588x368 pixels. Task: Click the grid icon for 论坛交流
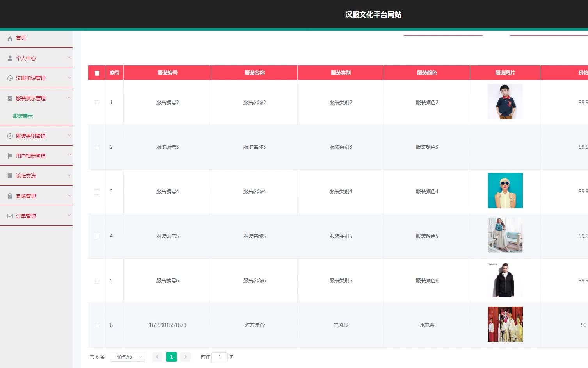click(10, 176)
